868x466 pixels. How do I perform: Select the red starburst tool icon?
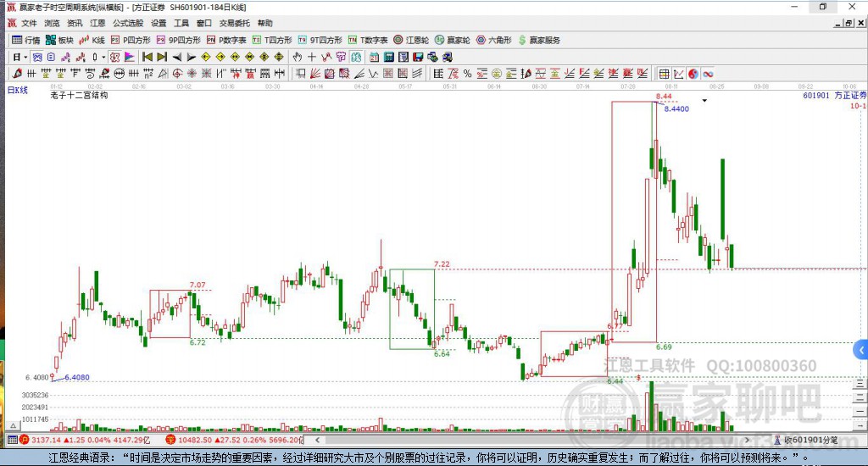192,74
